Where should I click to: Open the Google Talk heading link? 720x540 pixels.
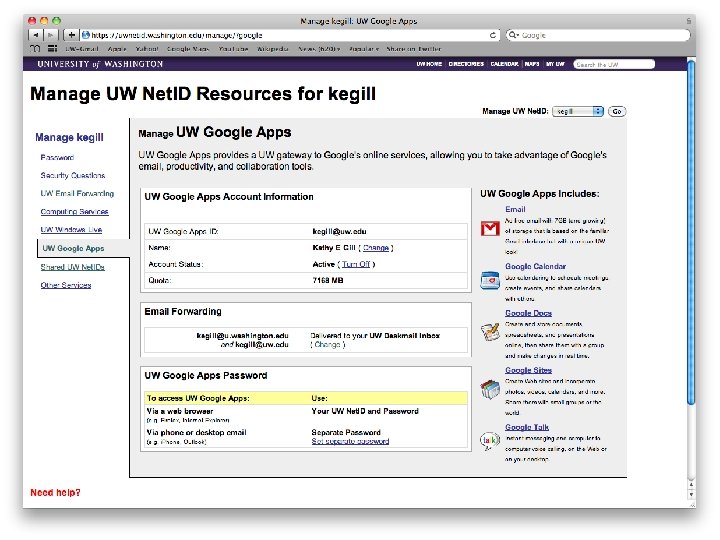tap(527, 427)
